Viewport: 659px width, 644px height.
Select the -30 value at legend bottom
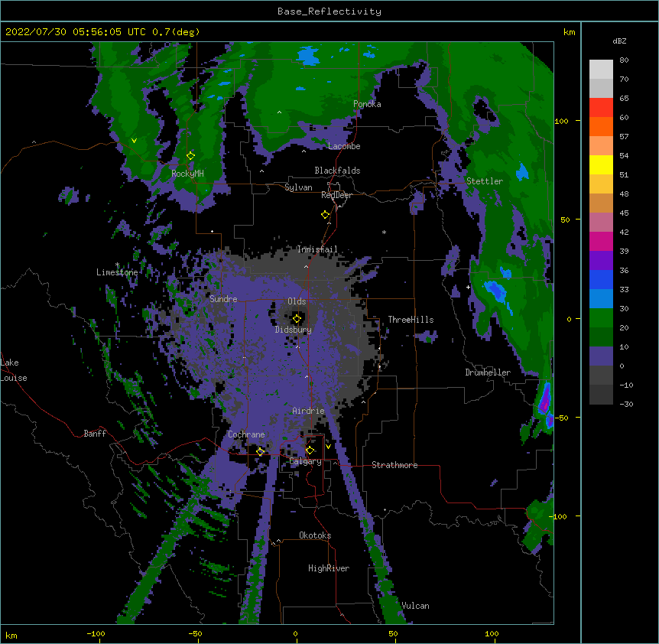point(626,405)
